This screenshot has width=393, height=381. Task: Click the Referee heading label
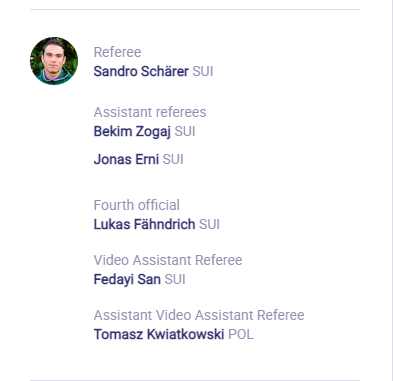(x=117, y=52)
